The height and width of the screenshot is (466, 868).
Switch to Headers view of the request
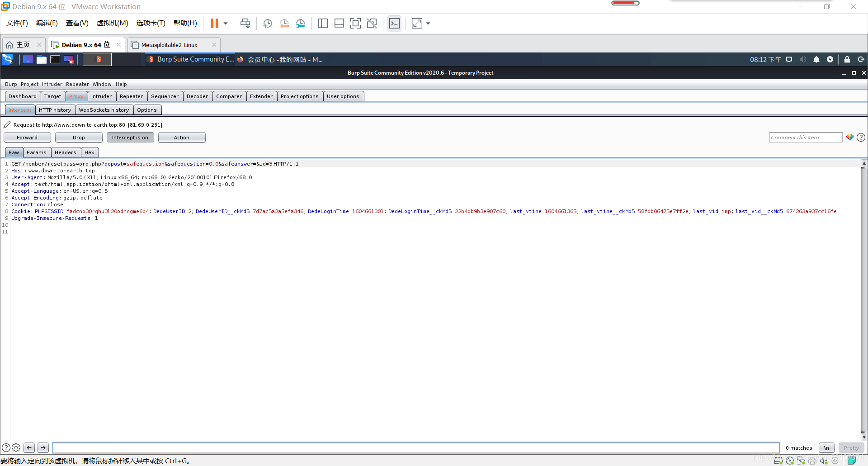[x=66, y=152]
